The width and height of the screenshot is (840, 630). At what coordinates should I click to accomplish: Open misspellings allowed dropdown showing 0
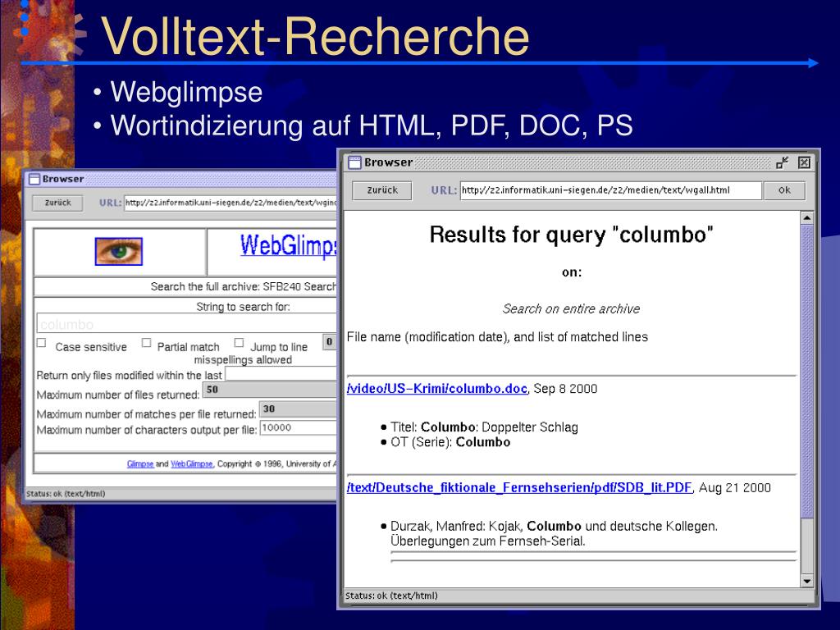coord(330,342)
